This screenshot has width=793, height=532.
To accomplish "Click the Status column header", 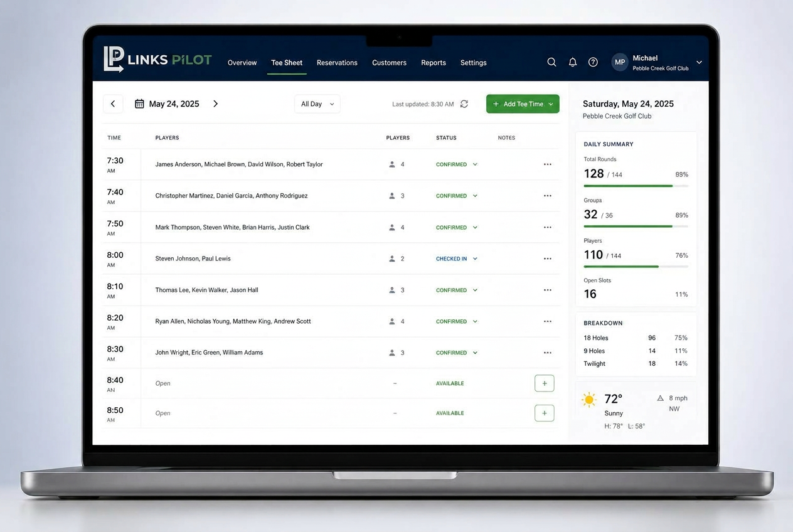I will [446, 138].
